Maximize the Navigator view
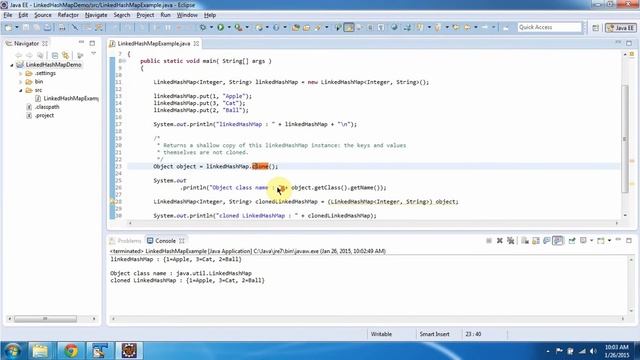This screenshot has height=360, width=640. [x=92, y=43]
